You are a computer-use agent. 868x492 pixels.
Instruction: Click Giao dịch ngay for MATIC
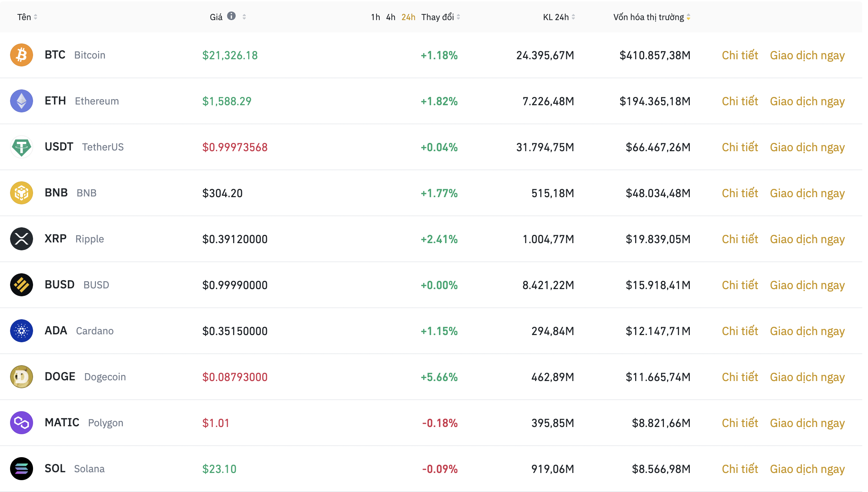coord(807,424)
